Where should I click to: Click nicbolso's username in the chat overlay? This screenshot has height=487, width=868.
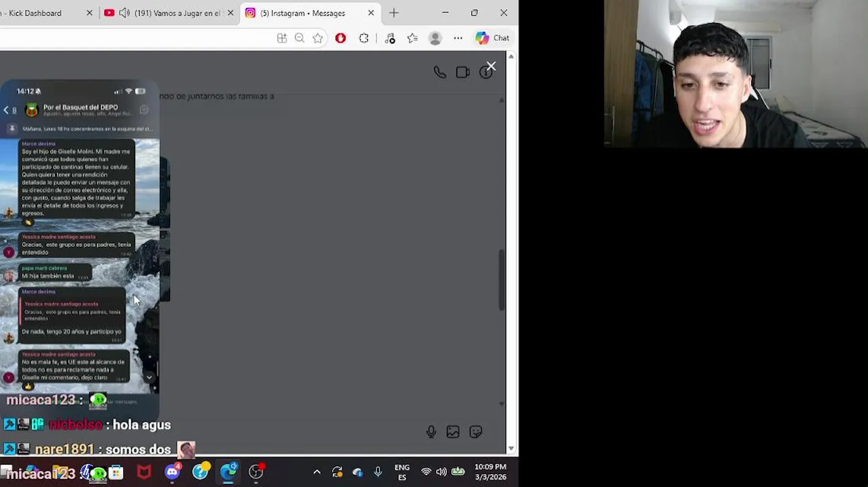[76, 425]
